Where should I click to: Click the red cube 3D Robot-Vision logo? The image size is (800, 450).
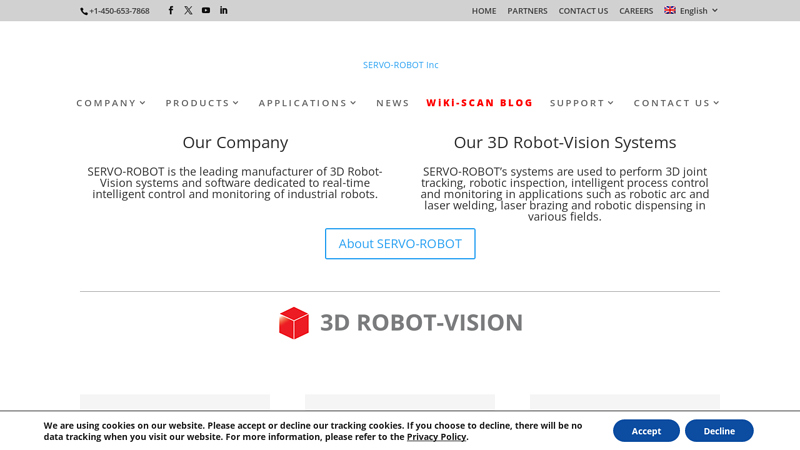(294, 323)
